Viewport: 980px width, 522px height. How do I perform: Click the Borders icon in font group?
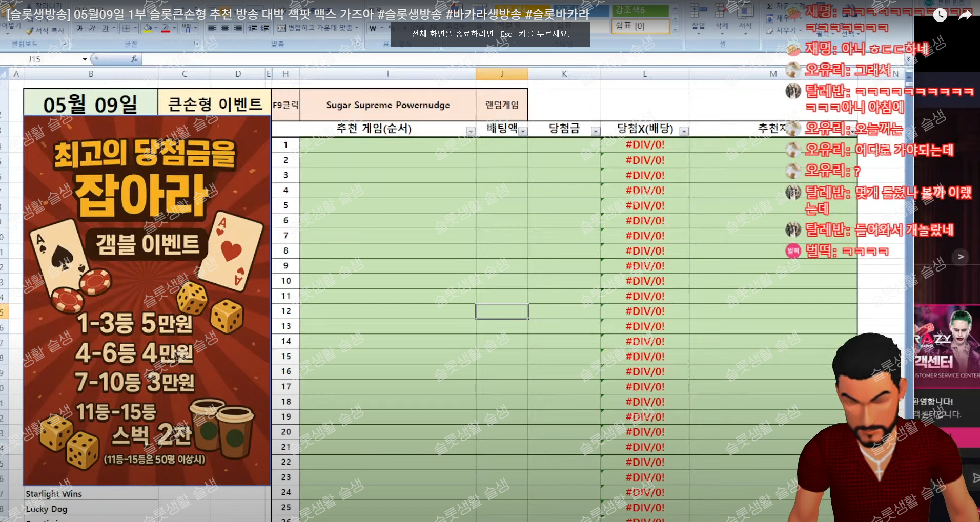(126, 28)
